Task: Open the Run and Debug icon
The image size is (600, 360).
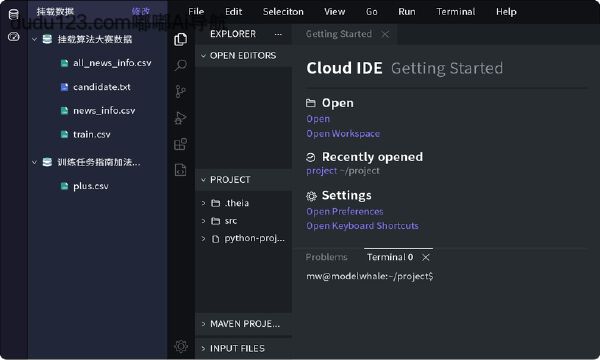Action: point(180,118)
